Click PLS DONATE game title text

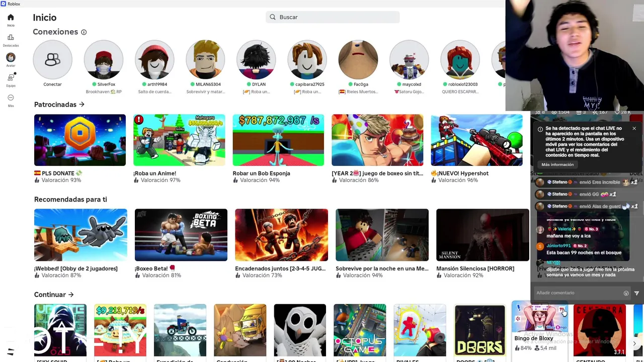(x=58, y=173)
